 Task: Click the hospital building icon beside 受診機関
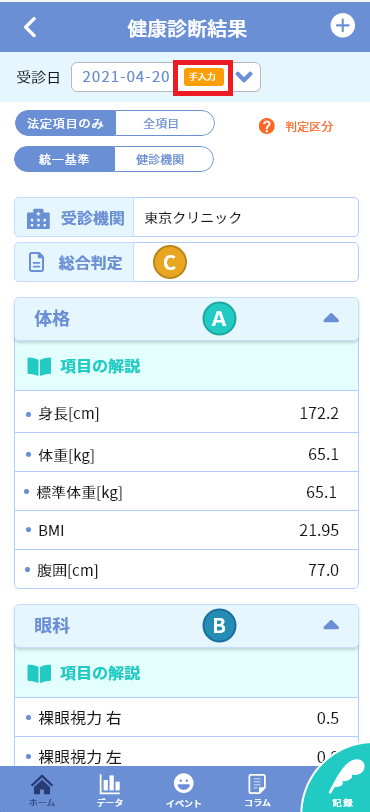click(x=38, y=220)
